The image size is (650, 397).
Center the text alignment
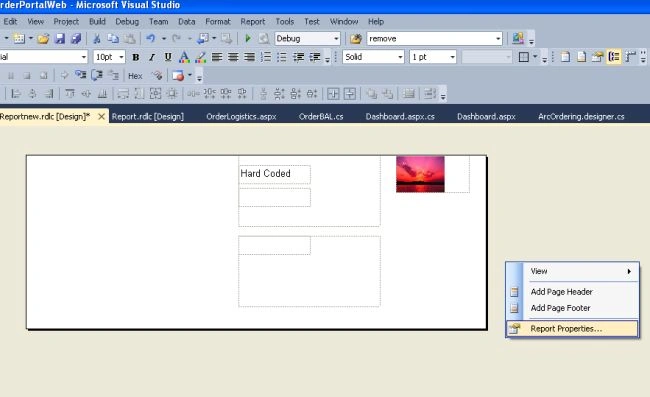233,57
